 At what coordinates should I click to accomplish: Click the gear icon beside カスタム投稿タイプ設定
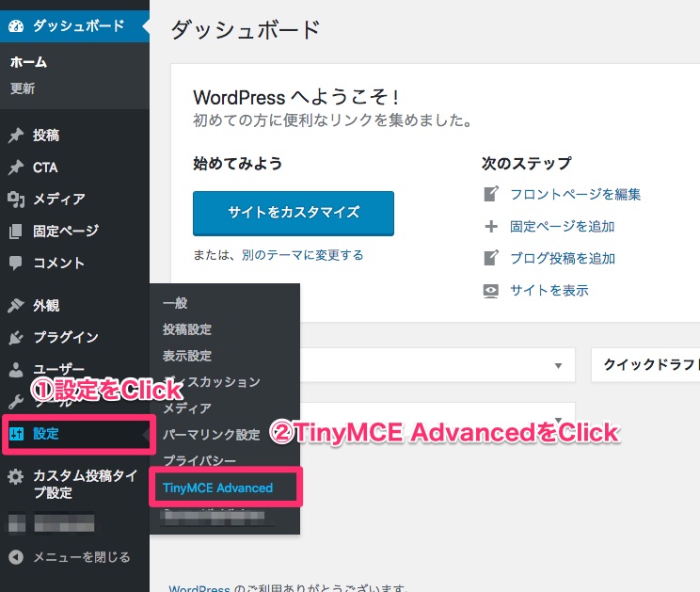[x=16, y=476]
